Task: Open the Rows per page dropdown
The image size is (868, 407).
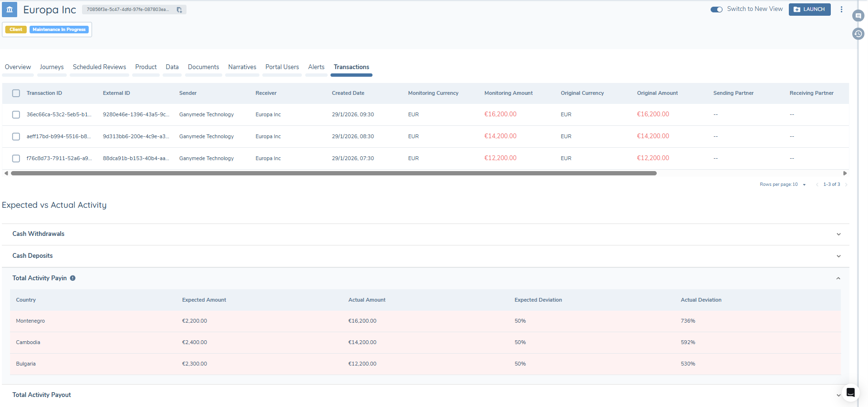Action: (x=804, y=184)
